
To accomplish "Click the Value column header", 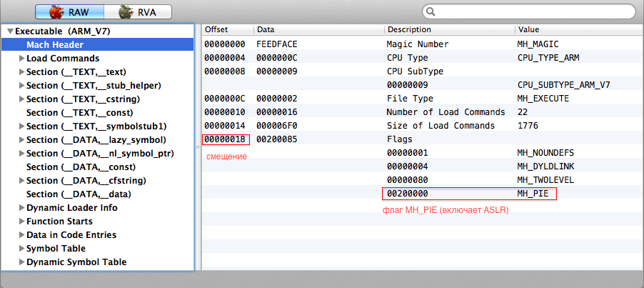I will (579, 29).
